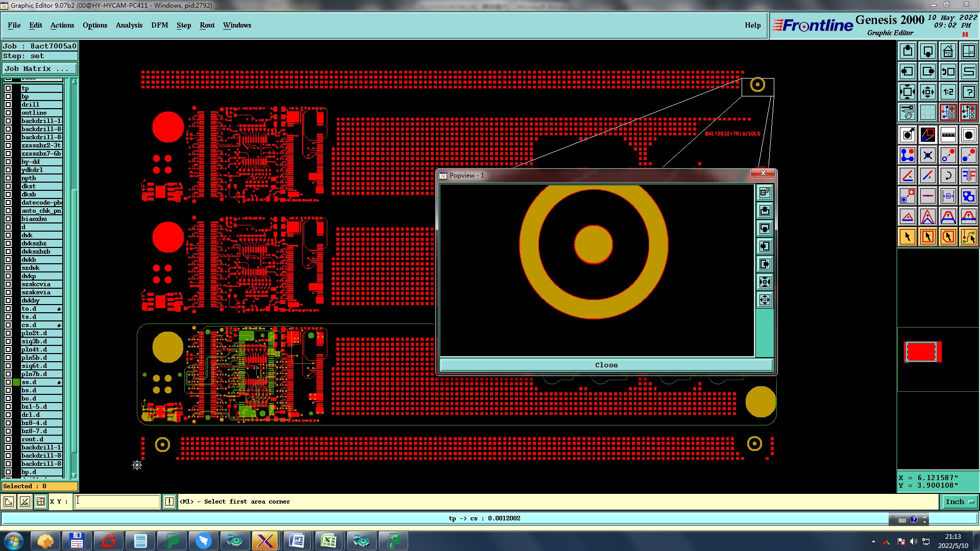
Task: Open the Inch units dropdown
Action: coord(959,502)
